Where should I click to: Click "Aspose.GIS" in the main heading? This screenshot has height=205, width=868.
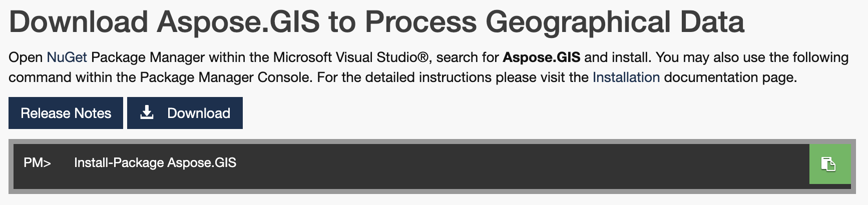click(x=239, y=22)
